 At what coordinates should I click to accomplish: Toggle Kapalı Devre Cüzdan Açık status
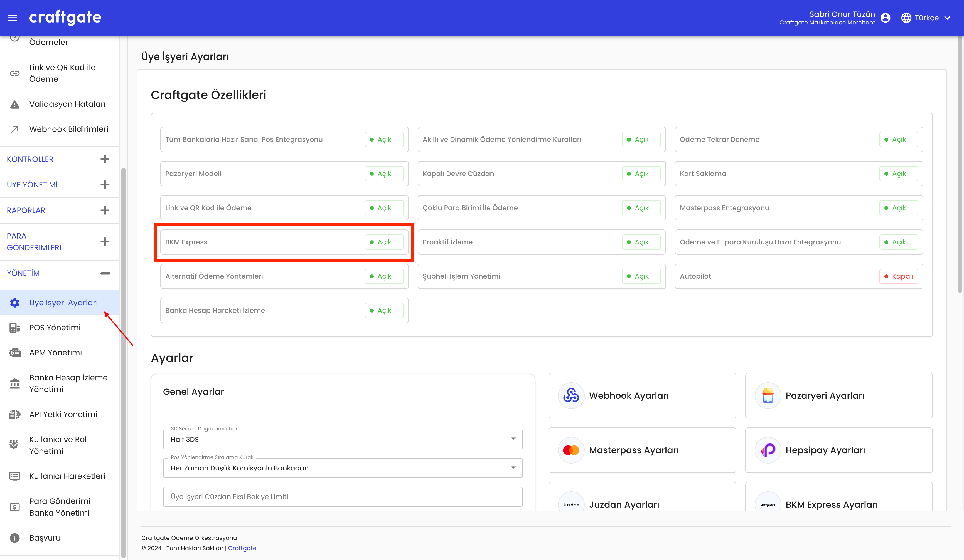[641, 174]
